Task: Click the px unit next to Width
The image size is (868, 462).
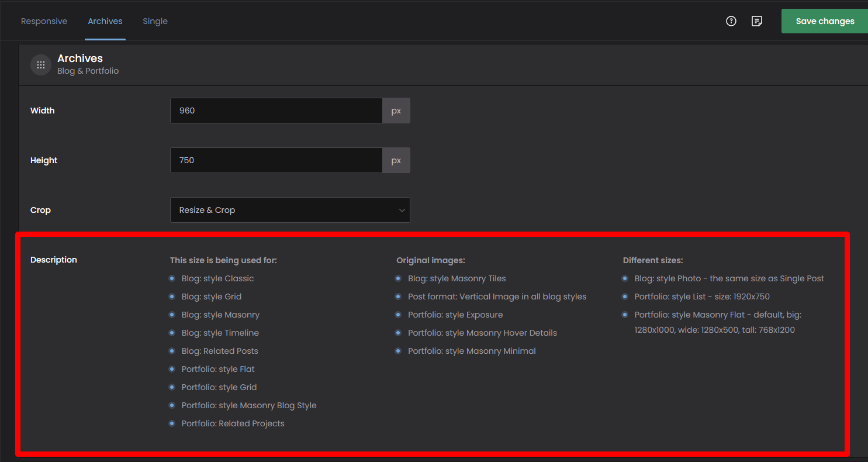Action: (x=396, y=111)
